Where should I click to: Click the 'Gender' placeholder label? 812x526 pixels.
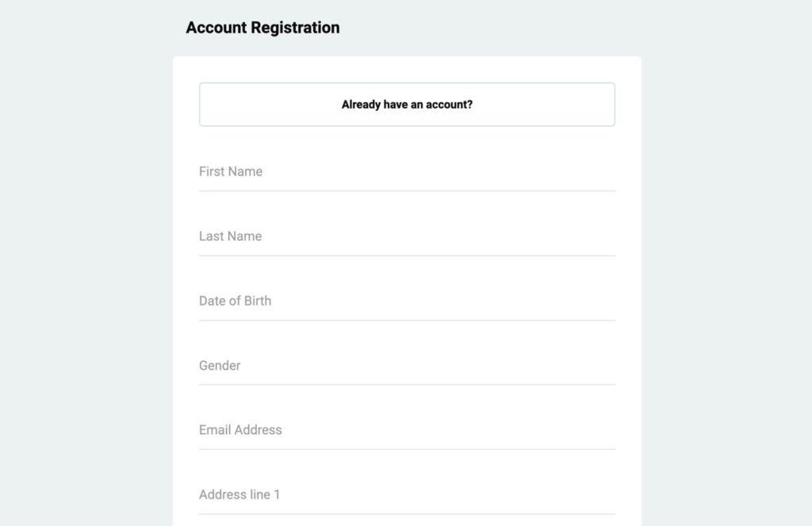pyautogui.click(x=220, y=366)
